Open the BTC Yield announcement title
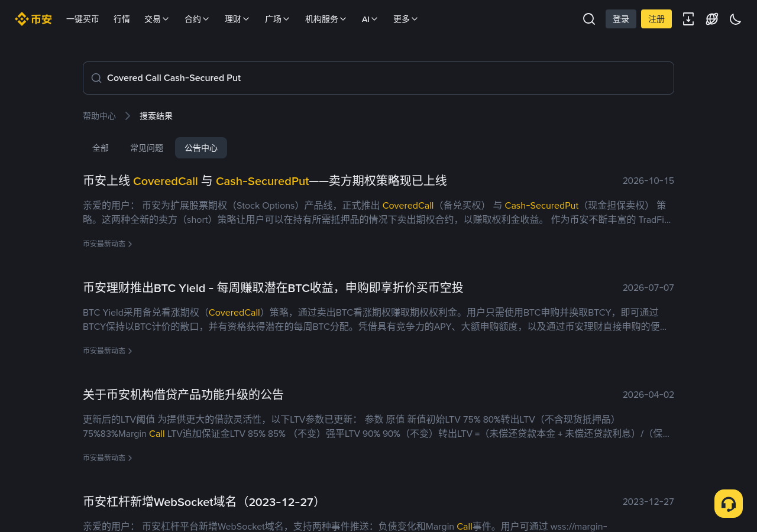757x532 pixels. [273, 288]
